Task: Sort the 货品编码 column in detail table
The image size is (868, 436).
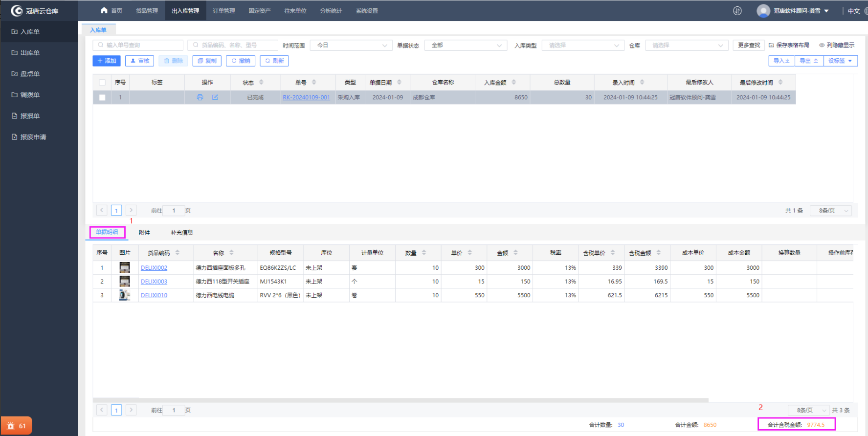Action: pyautogui.click(x=178, y=253)
